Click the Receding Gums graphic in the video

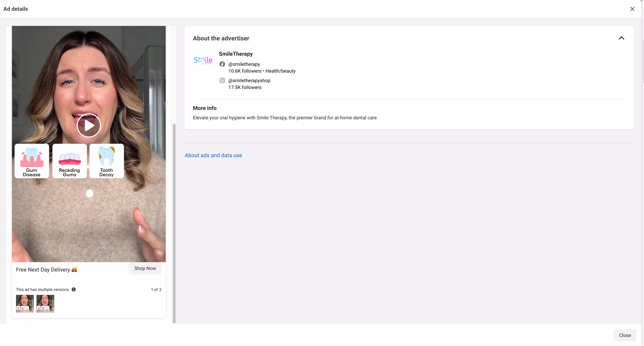69,161
